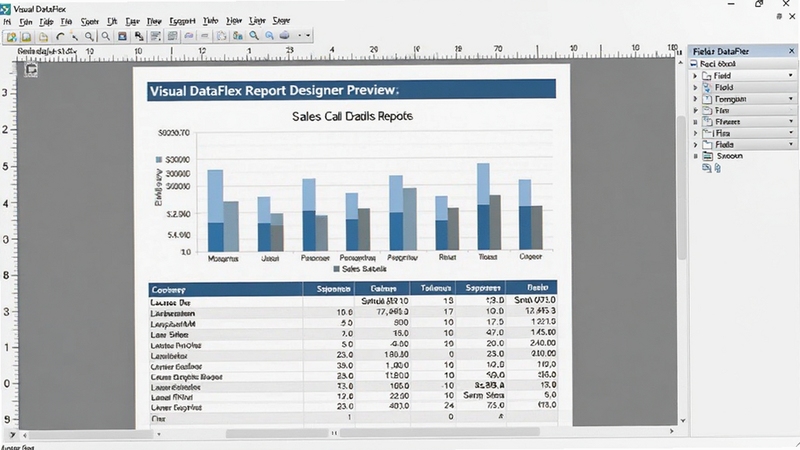Open the 'Tila' menu in the menu bar
The height and width of the screenshot is (450, 800).
click(x=66, y=21)
